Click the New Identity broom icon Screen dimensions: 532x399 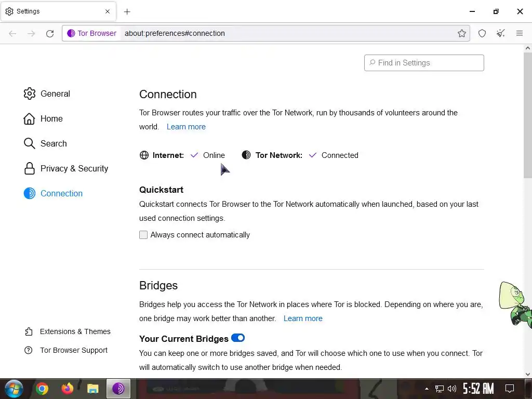(x=500, y=33)
